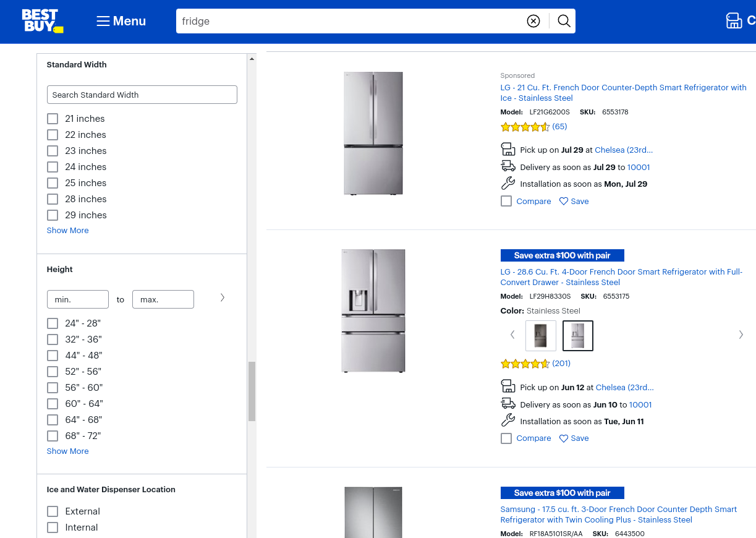This screenshot has width=756, height=538.
Task: Enable Compare for the LG 28.6 Cu. Ft. refrigerator
Action: point(506,438)
